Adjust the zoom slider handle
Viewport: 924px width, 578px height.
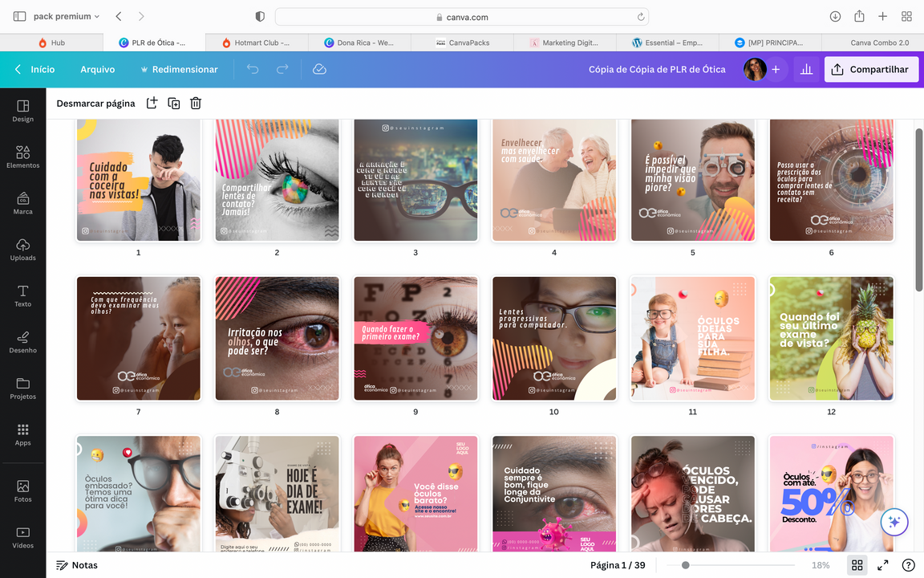685,565
